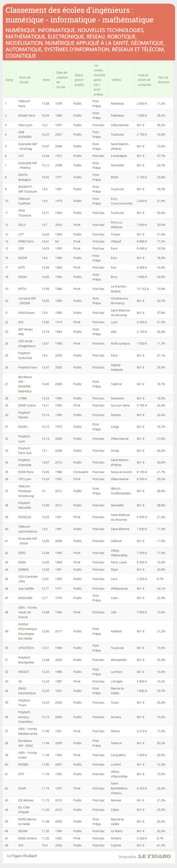Select the EPITA school name cell
The width and height of the screenshot is (177, 868).
(x=22, y=289)
